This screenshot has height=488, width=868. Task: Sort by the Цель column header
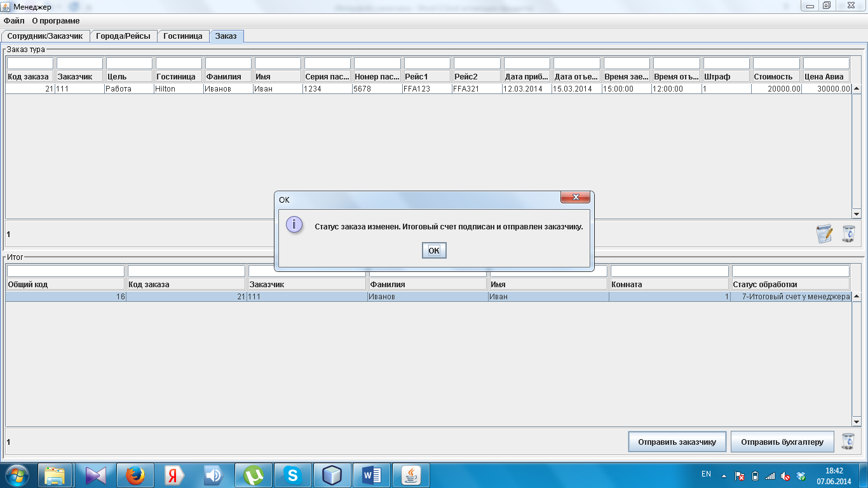[x=130, y=76]
